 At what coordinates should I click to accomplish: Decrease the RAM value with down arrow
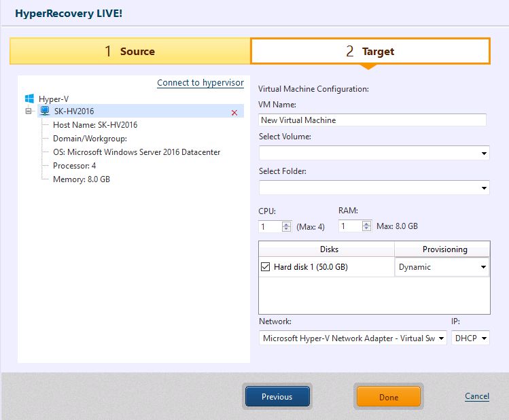point(367,229)
